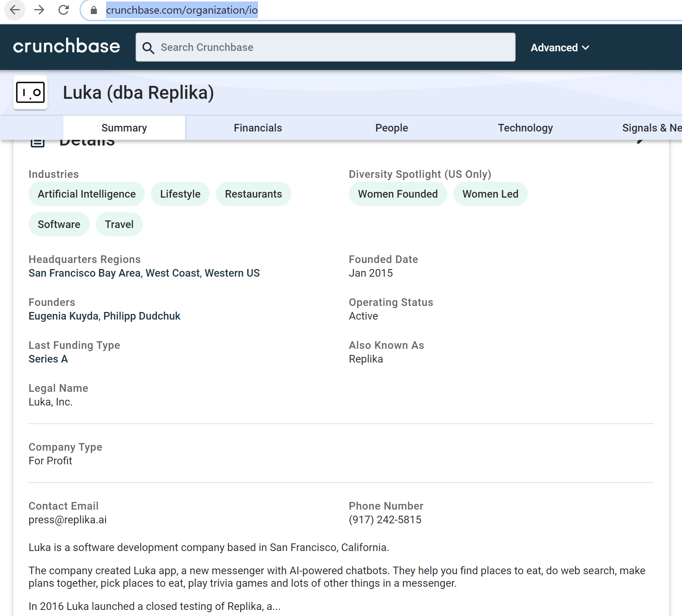The height and width of the screenshot is (616, 682).
Task: Click the For Profit company type
Action: click(50, 461)
